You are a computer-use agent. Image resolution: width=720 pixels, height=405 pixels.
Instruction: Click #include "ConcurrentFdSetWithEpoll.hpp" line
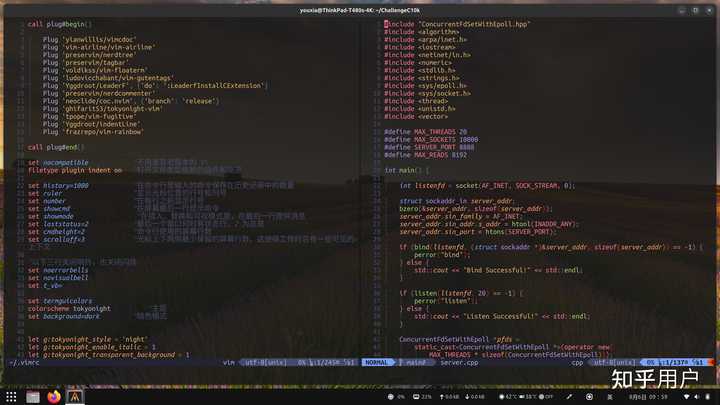coord(457,24)
